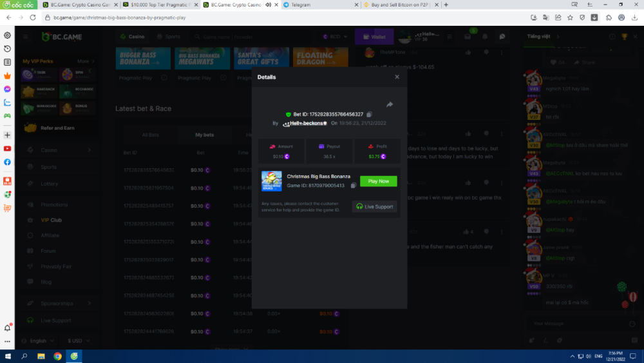Open Live Support from the dialog
644x363 pixels.
coord(375,206)
